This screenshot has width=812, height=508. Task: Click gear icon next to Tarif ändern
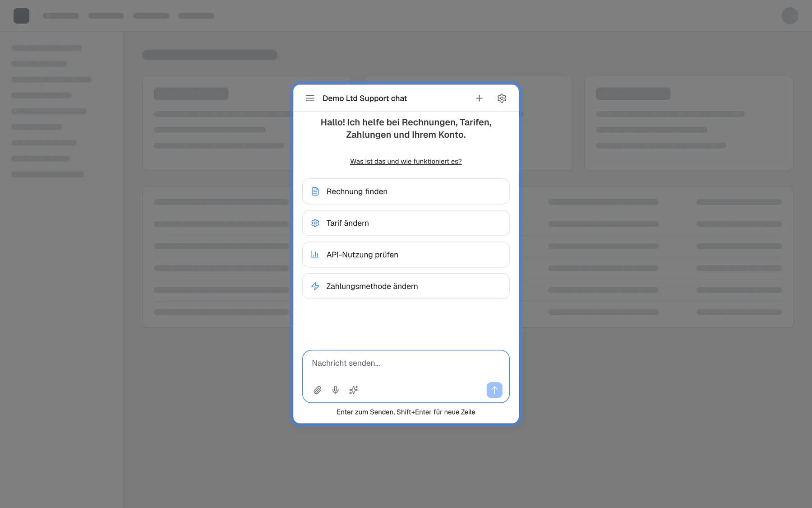tap(315, 223)
